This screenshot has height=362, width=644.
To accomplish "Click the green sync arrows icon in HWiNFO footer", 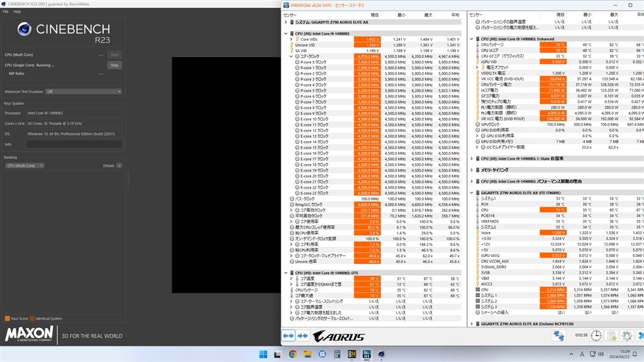I will pyautogui.click(x=560, y=336).
